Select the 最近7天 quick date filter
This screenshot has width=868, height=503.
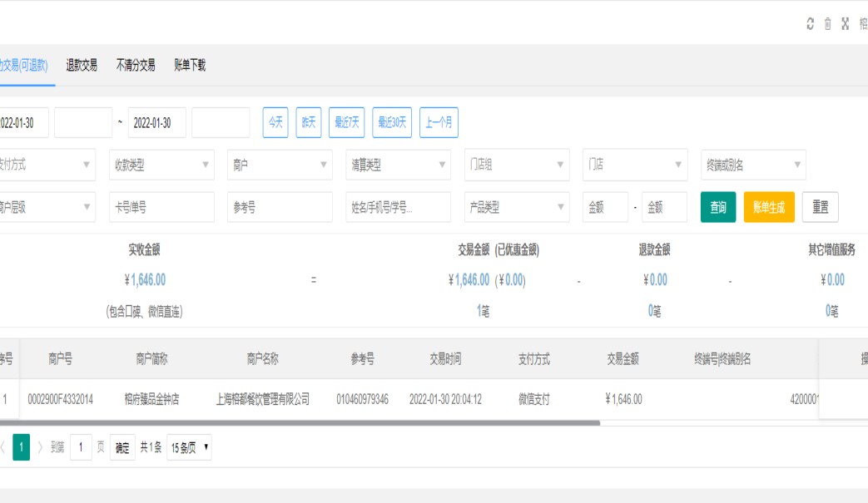[347, 122]
